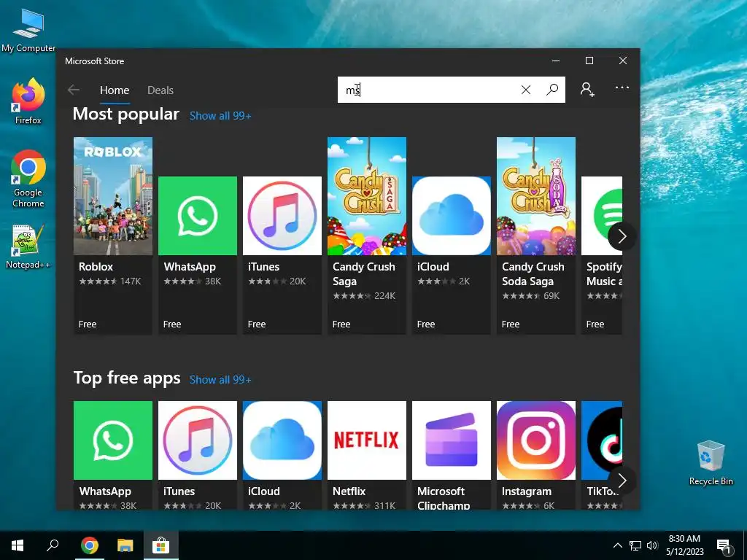747x560 pixels.
Task: Click the Free price under Roblox
Action: pos(88,324)
